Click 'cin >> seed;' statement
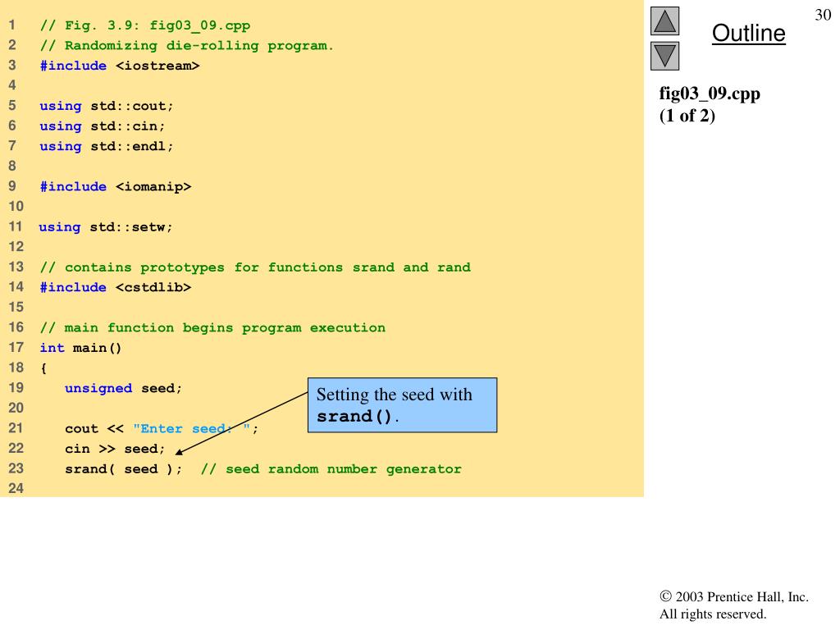The height and width of the screenshot is (630, 840). [115, 449]
